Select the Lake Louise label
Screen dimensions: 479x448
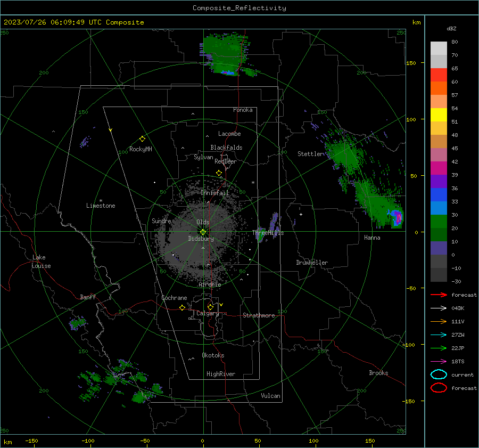[41, 262]
